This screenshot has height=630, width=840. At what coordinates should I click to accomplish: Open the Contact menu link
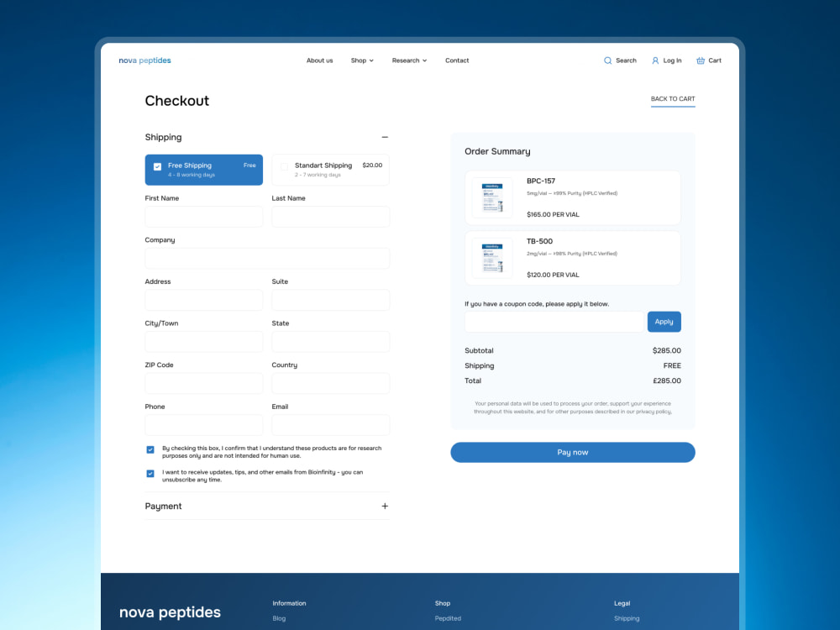(x=457, y=60)
